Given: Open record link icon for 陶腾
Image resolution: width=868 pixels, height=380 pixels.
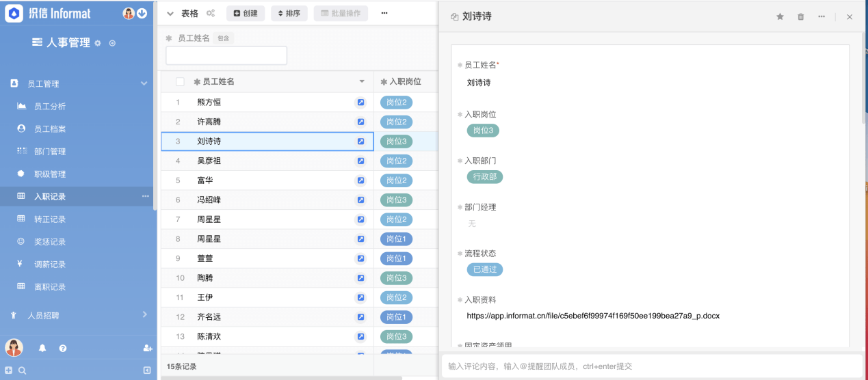Looking at the screenshot, I should pyautogui.click(x=360, y=278).
